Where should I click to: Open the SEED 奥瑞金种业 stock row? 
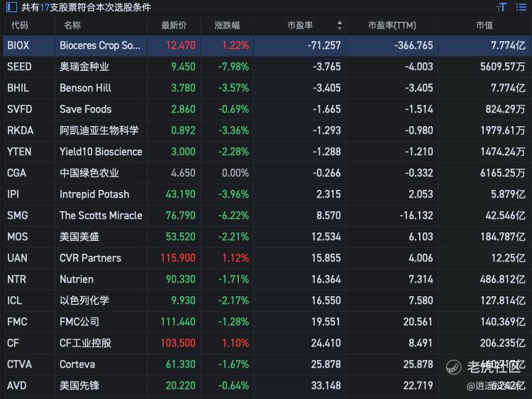point(84,67)
